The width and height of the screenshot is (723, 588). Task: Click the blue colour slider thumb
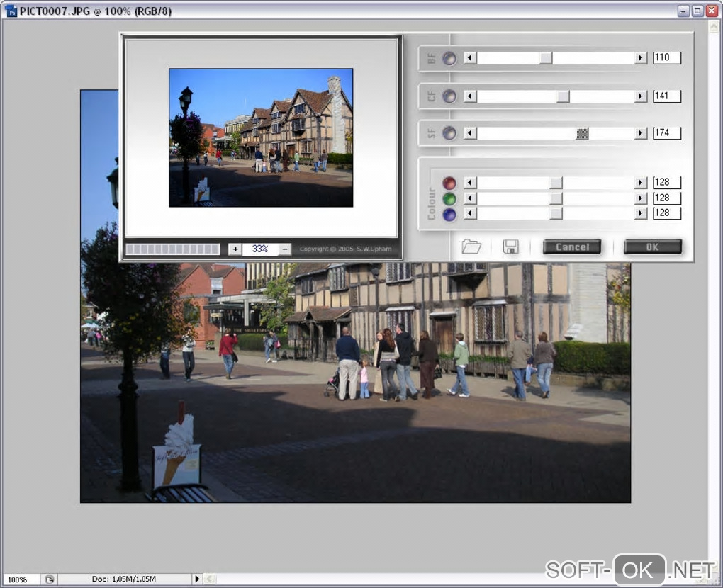point(556,213)
